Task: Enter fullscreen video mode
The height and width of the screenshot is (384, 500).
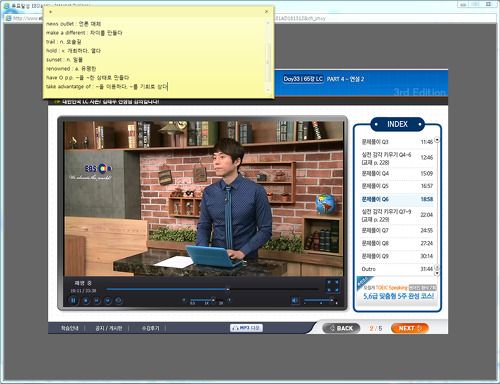Action: tap(332, 286)
